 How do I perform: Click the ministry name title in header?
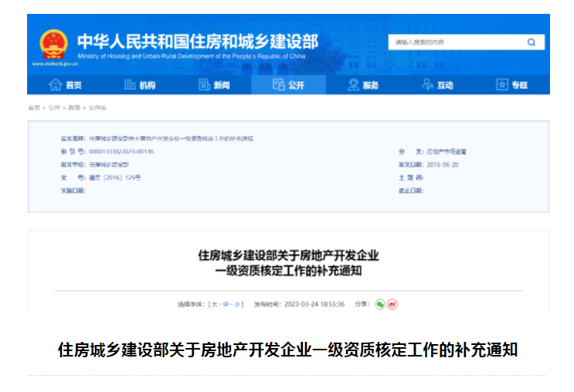(x=198, y=42)
